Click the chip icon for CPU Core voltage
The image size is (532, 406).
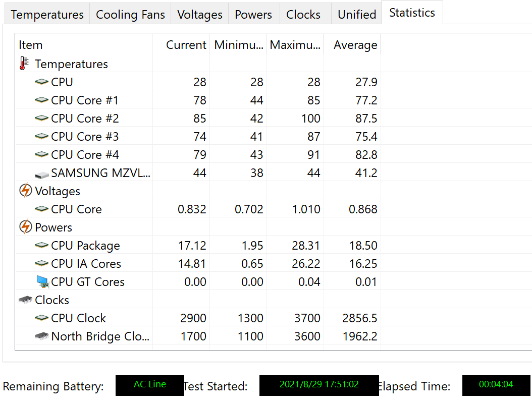click(x=41, y=209)
